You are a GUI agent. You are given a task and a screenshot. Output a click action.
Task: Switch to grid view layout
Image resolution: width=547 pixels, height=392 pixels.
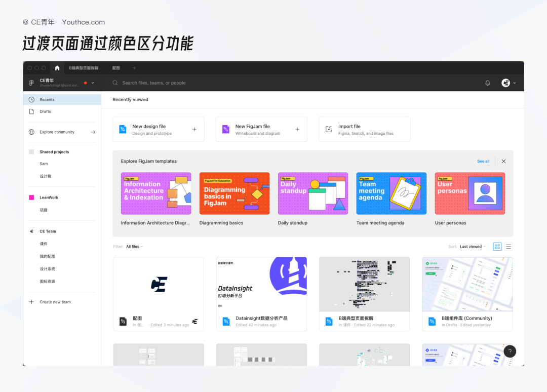point(497,247)
